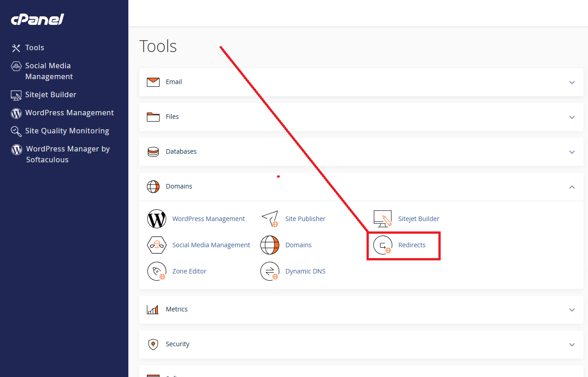588x377 pixels.
Task: Click the Metrics chart icon
Action: (x=153, y=310)
